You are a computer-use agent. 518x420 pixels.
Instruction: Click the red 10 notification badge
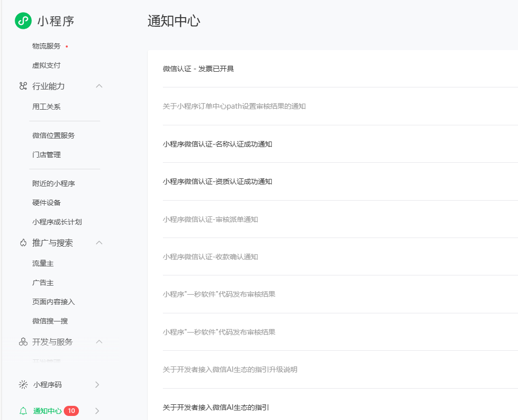71,411
